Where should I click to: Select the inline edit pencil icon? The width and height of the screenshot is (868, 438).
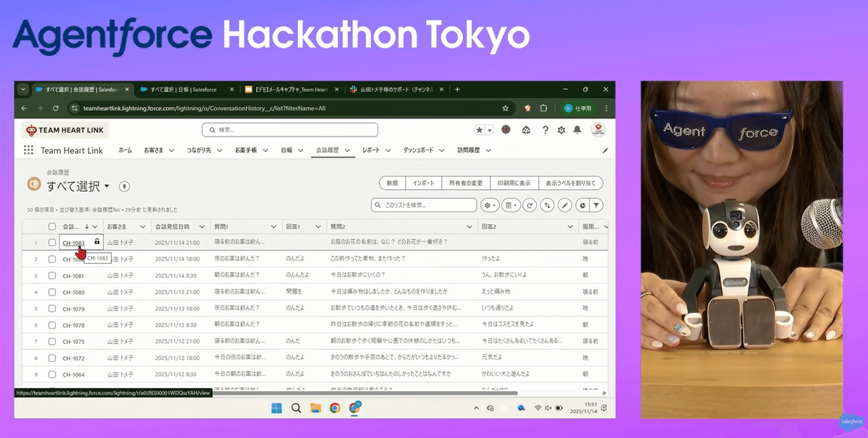coord(563,205)
